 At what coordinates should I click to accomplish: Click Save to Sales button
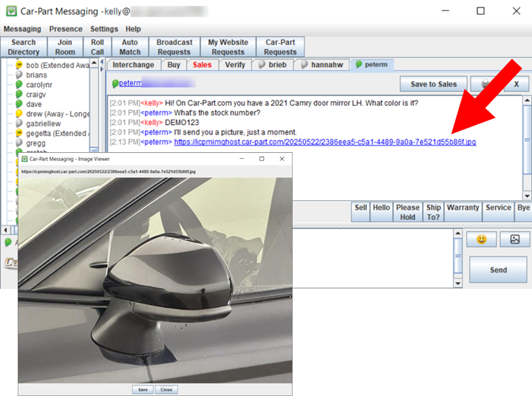pyautogui.click(x=434, y=83)
